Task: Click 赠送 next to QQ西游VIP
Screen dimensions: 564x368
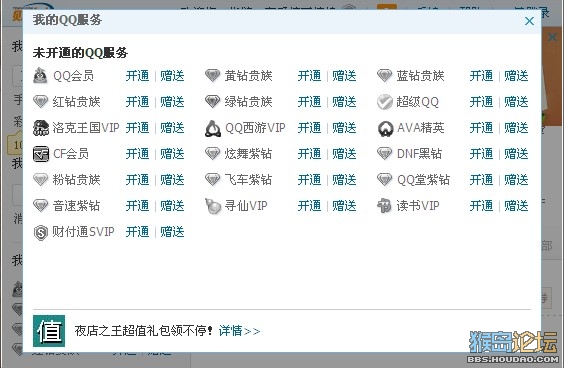Action: [x=344, y=128]
